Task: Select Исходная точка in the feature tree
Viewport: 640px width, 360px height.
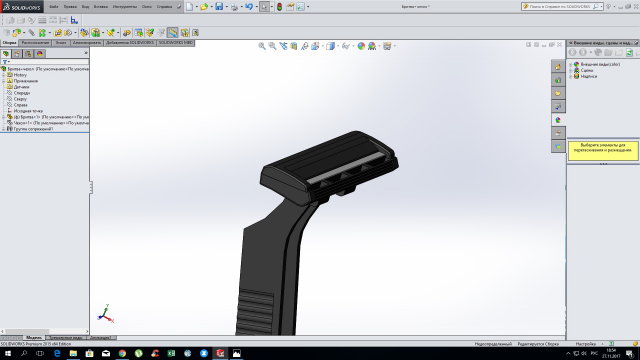Action: (x=28, y=111)
